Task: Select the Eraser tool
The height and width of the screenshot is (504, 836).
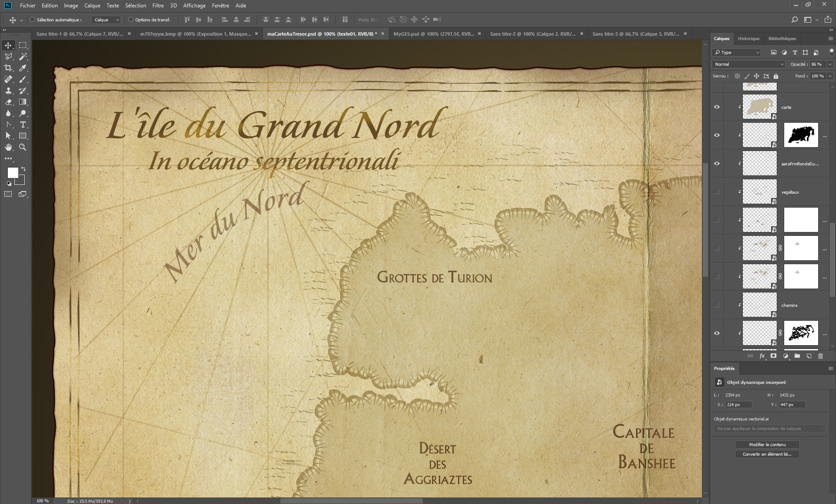Action: click(8, 102)
